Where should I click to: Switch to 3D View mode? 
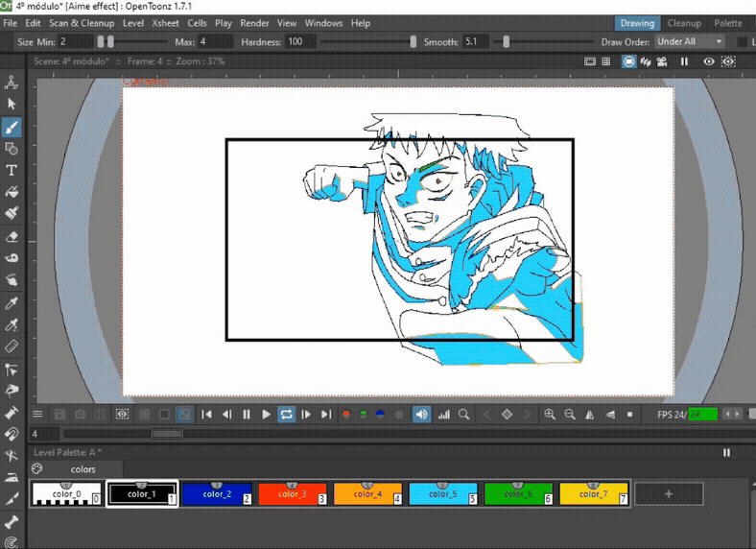pos(645,61)
